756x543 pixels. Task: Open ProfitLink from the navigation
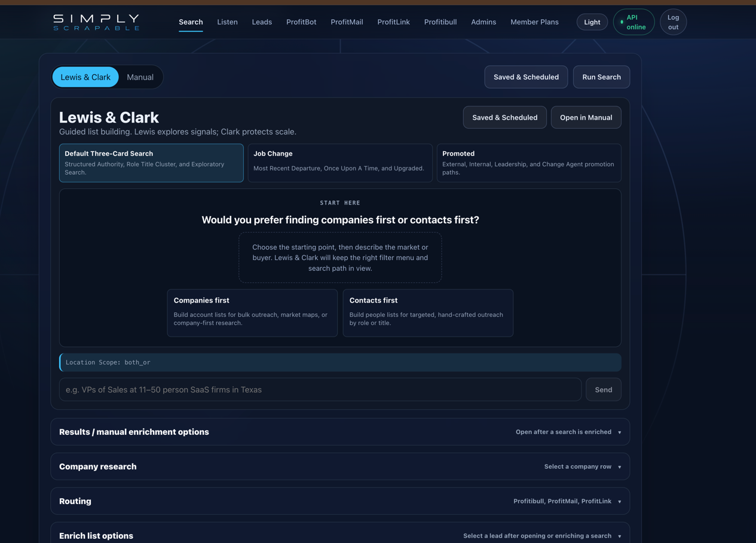(x=393, y=22)
